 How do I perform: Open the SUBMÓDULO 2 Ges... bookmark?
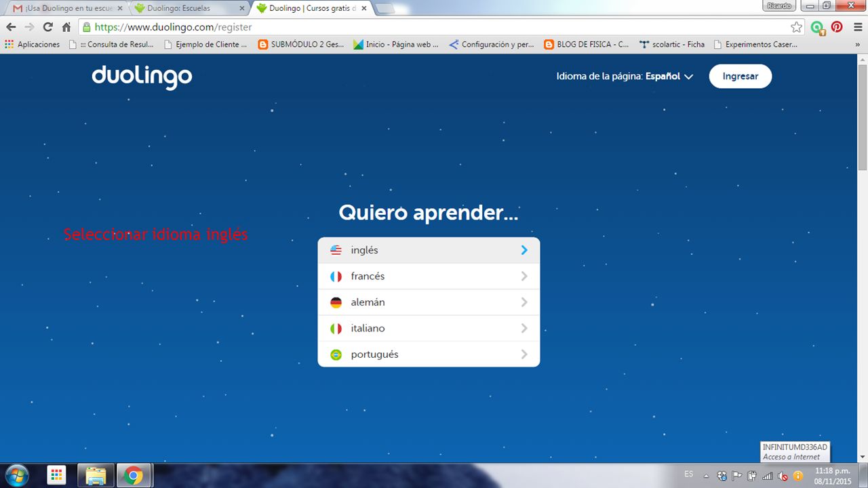click(x=301, y=44)
